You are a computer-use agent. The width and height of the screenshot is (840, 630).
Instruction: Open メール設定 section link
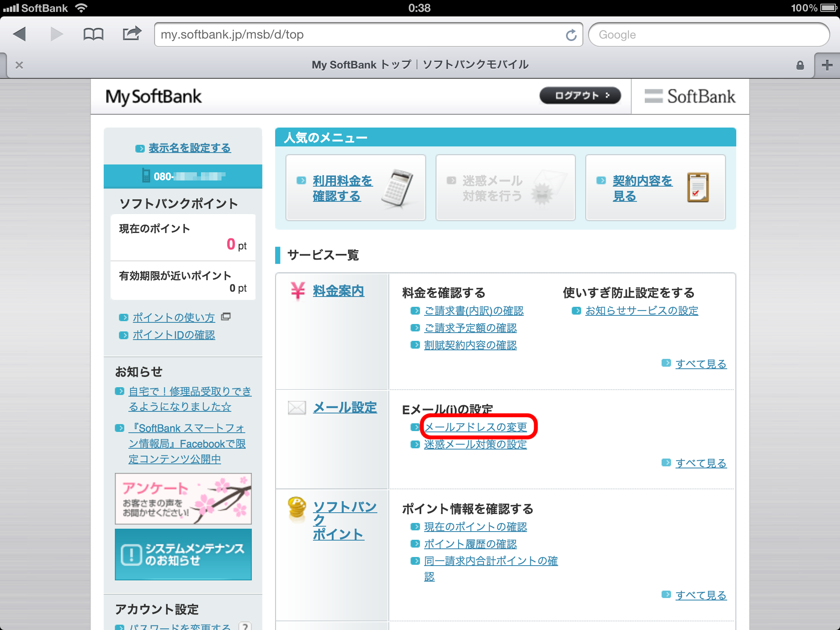coord(345,407)
